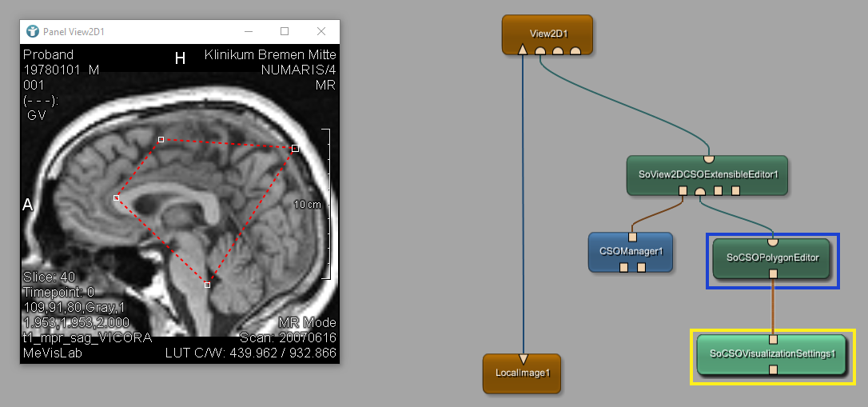The image size is (868, 407).
Task: Click the polygon control point at the cerebellum
Action: [x=208, y=285]
